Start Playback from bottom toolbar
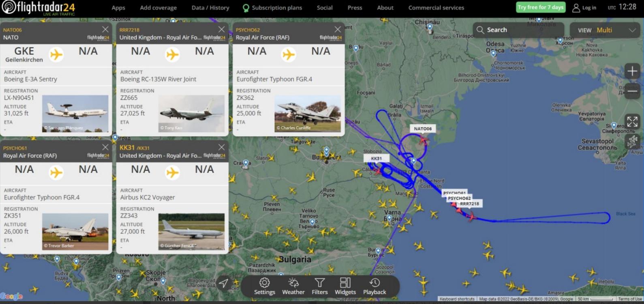The height and width of the screenshot is (304, 644). [374, 286]
